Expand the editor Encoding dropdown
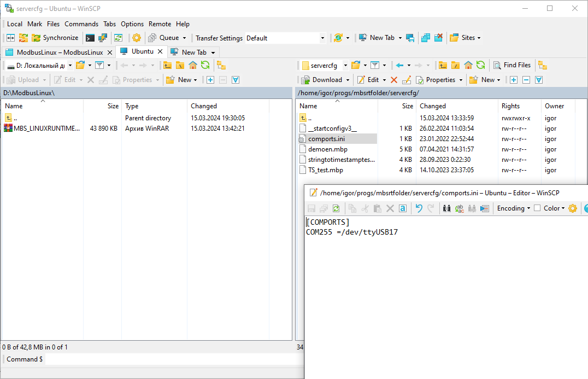588x379 pixels. pos(514,208)
